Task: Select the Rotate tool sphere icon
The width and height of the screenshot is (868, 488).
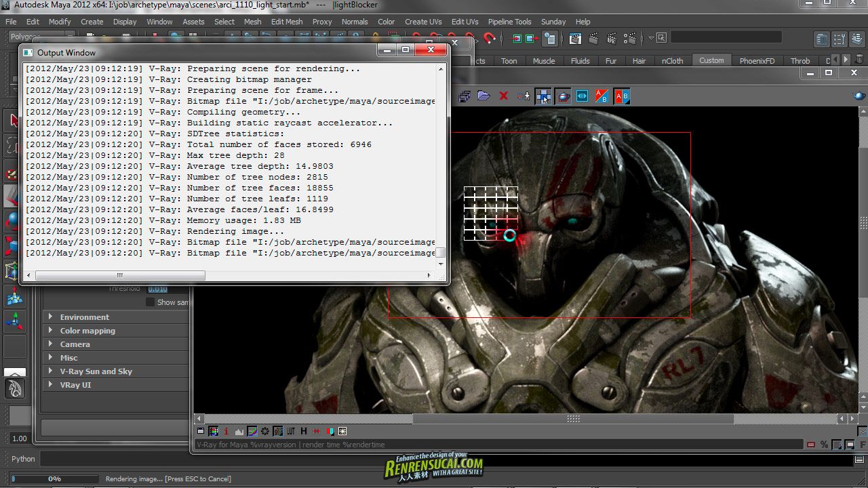Action: coord(13,221)
